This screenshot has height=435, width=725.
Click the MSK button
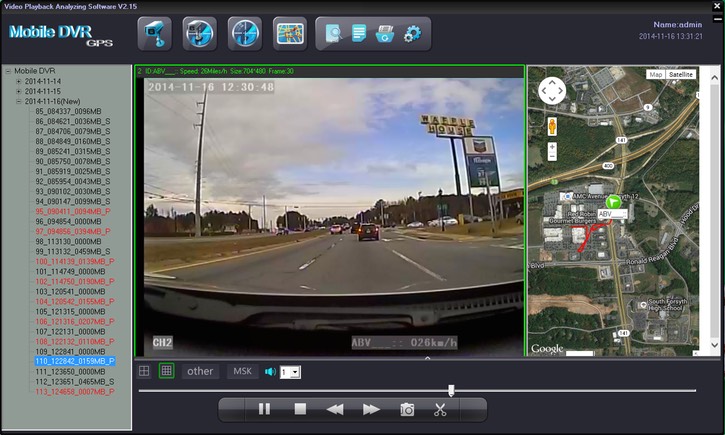point(242,371)
